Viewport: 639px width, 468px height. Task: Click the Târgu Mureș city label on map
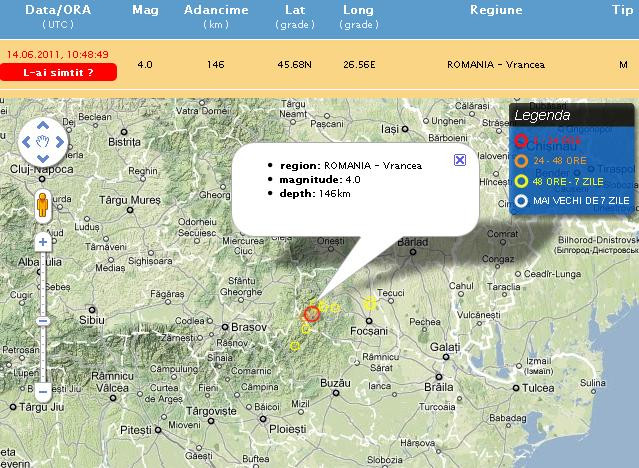(x=130, y=200)
